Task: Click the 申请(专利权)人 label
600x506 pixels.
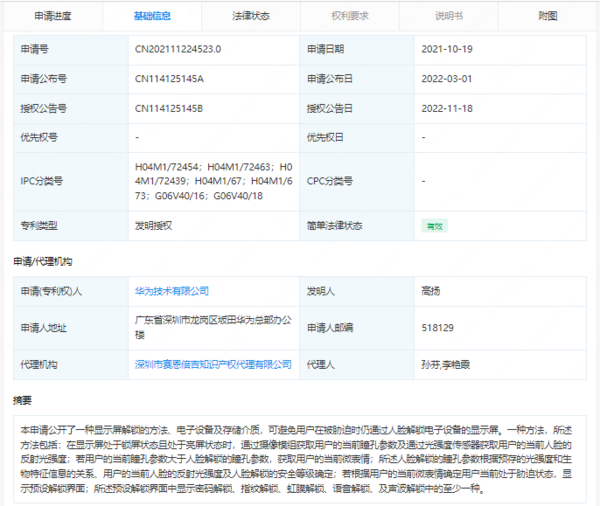Action: (x=51, y=291)
